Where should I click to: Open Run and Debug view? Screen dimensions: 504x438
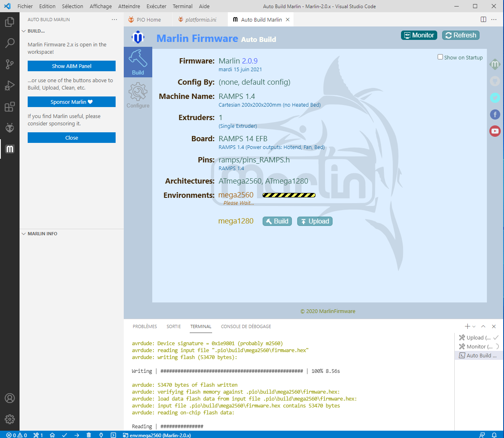point(10,85)
